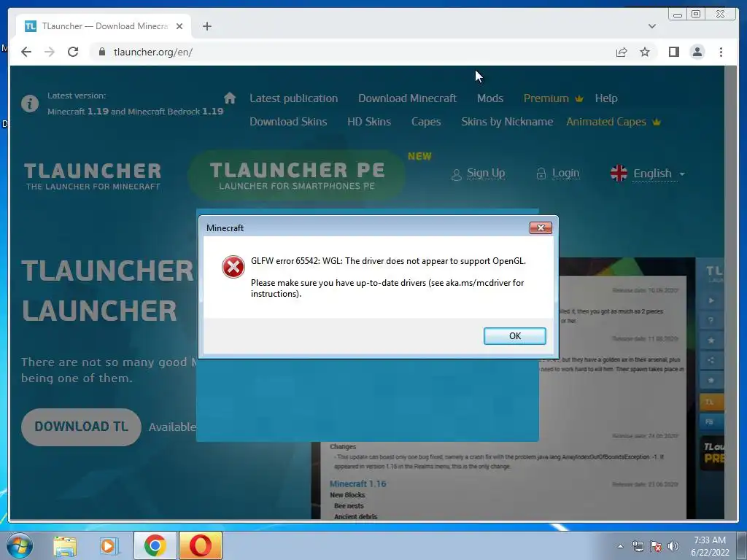This screenshot has width=747, height=560.
Task: Open Latest publication menu item
Action: (x=293, y=98)
